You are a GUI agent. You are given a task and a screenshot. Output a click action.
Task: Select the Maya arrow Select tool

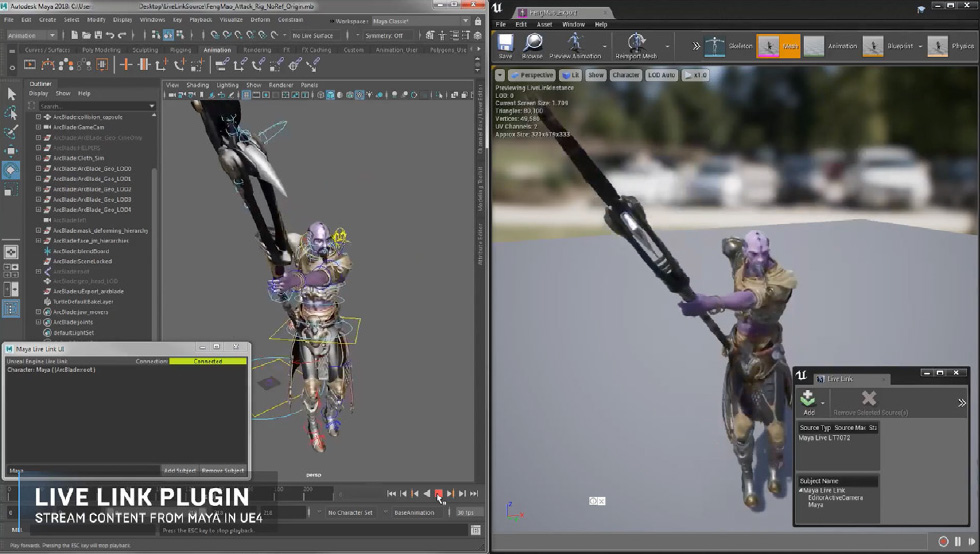click(x=11, y=94)
